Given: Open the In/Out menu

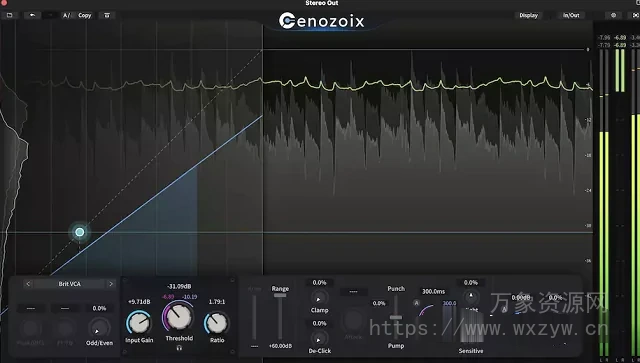Looking at the screenshot, I should click(571, 16).
